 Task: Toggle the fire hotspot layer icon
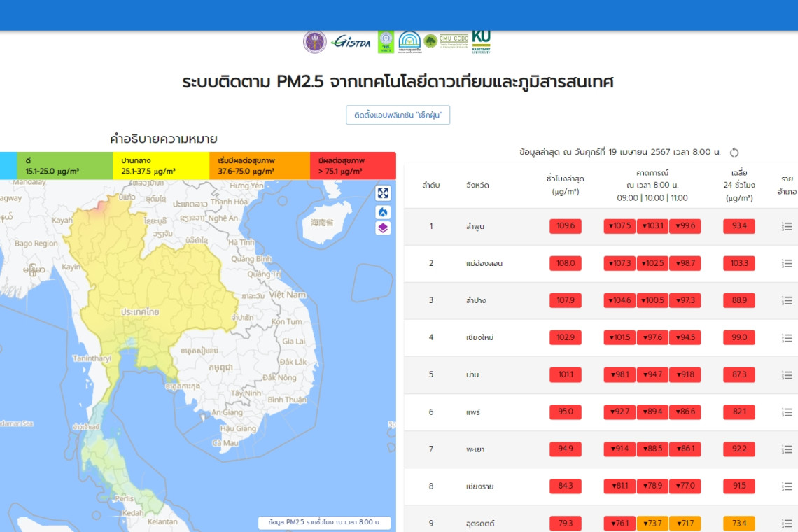(383, 211)
